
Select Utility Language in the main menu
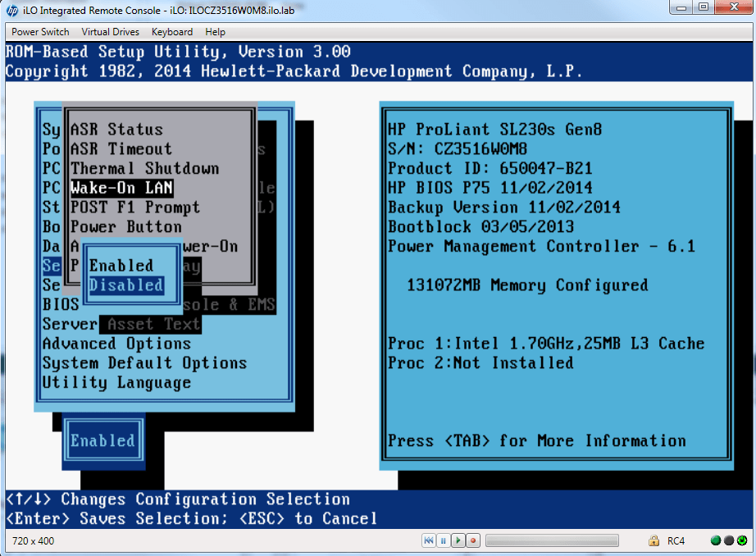point(116,383)
